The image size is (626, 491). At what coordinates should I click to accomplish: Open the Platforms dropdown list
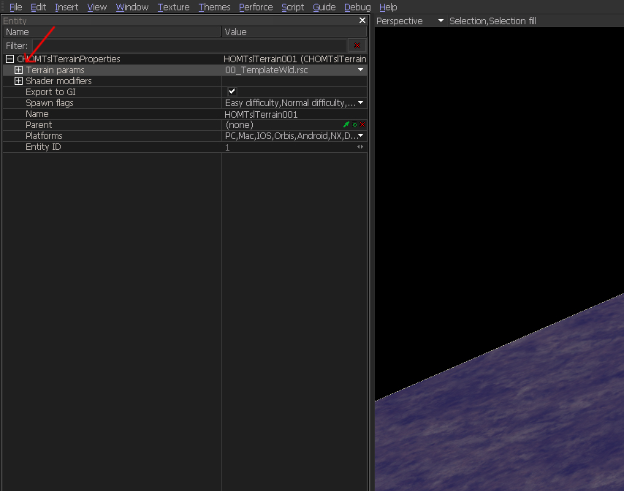pos(360,136)
